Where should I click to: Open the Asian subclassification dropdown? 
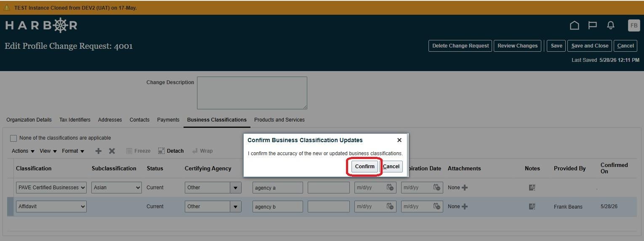click(x=117, y=188)
